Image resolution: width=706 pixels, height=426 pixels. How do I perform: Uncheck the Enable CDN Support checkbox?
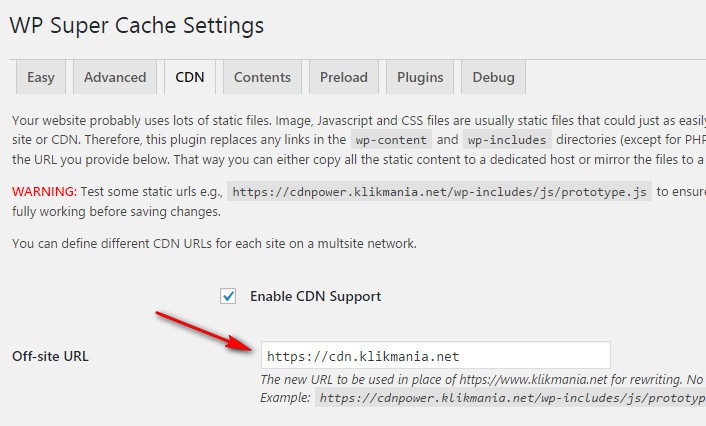click(x=229, y=296)
